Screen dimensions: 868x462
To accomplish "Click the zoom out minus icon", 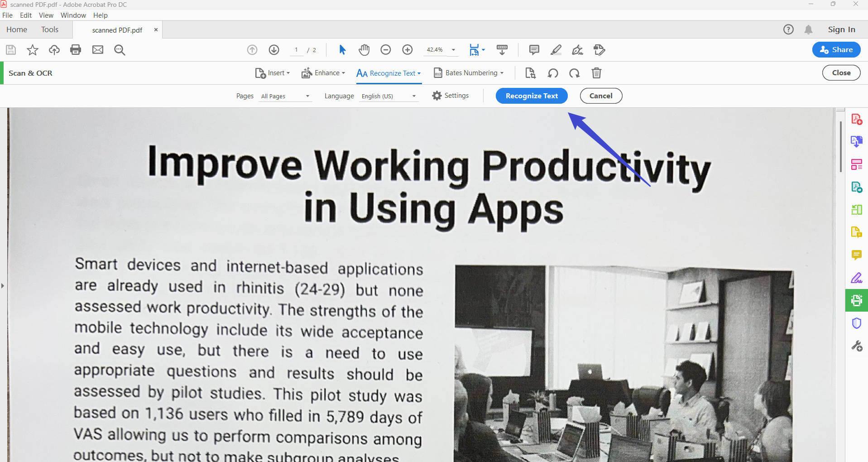I will tap(386, 50).
